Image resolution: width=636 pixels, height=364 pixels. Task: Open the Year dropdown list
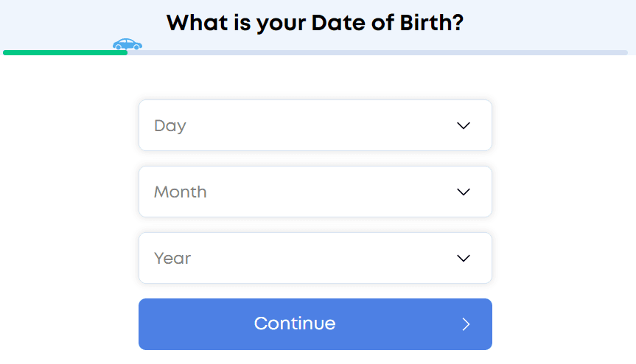coord(315,259)
